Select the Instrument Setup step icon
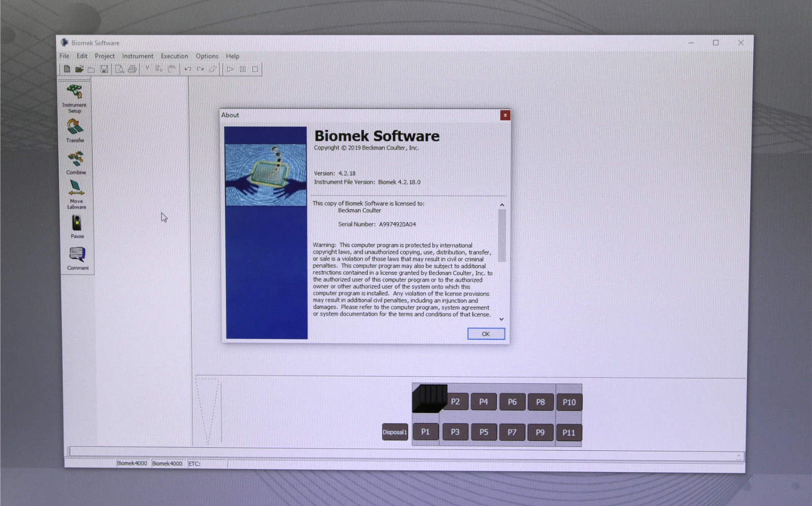The height and width of the screenshot is (506, 812). coord(75,94)
